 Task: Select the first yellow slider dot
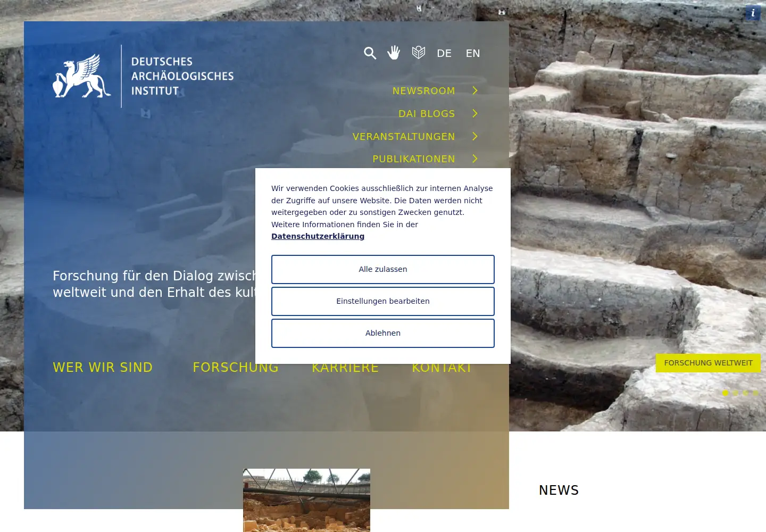[726, 393]
